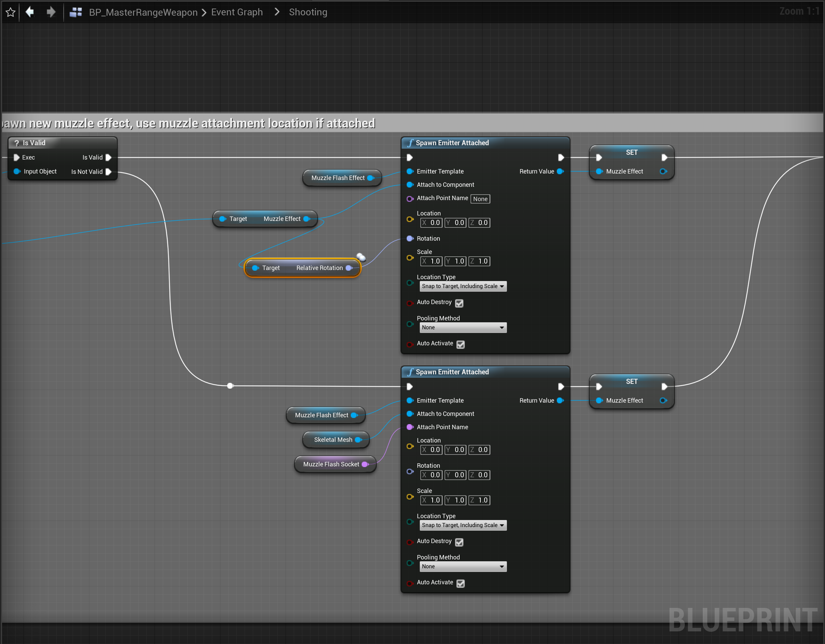Image resolution: width=825 pixels, height=644 pixels.
Task: Select the Skeletal Mesh variable node
Action: tap(333, 440)
